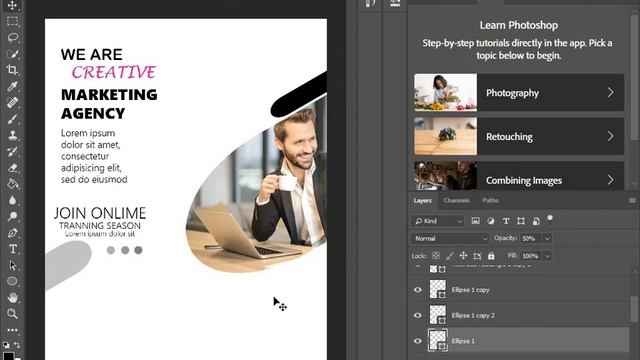Switch to the Channels tab

[x=456, y=200]
